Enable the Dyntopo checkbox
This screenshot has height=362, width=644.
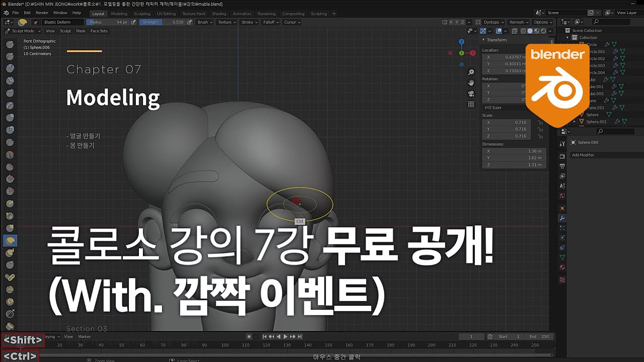[x=478, y=22]
